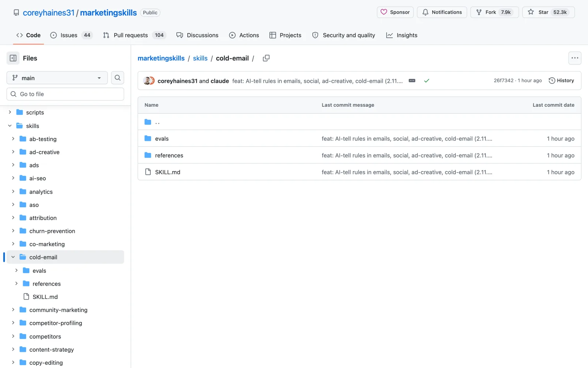Image resolution: width=588 pixels, height=368 pixels.
Task: Select competitor-profiling folder in tree
Action: click(55, 323)
